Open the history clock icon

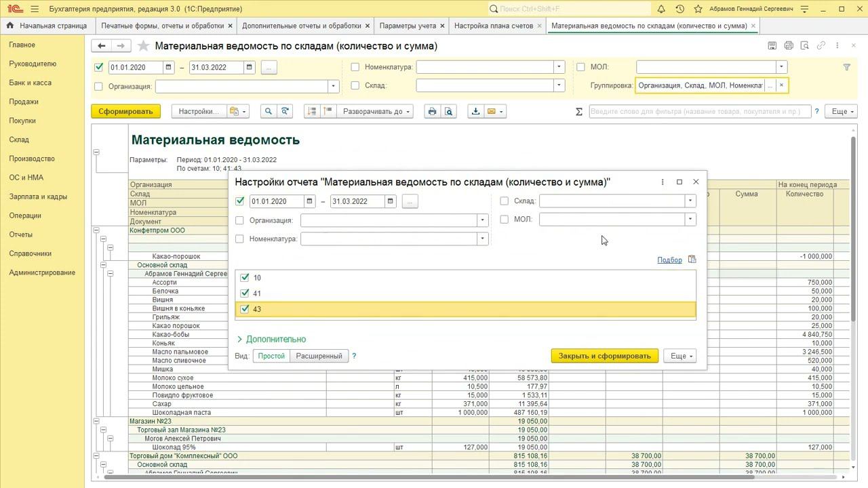click(x=679, y=9)
